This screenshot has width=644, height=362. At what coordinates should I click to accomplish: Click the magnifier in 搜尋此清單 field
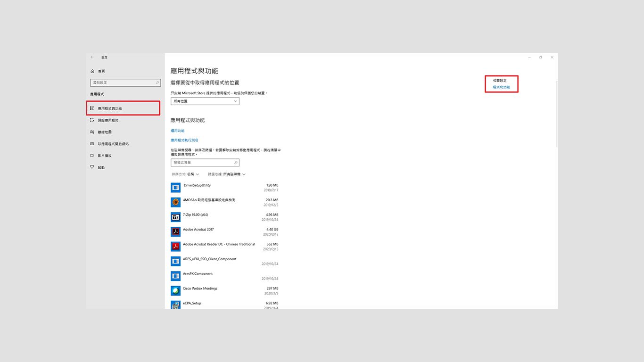(x=236, y=162)
